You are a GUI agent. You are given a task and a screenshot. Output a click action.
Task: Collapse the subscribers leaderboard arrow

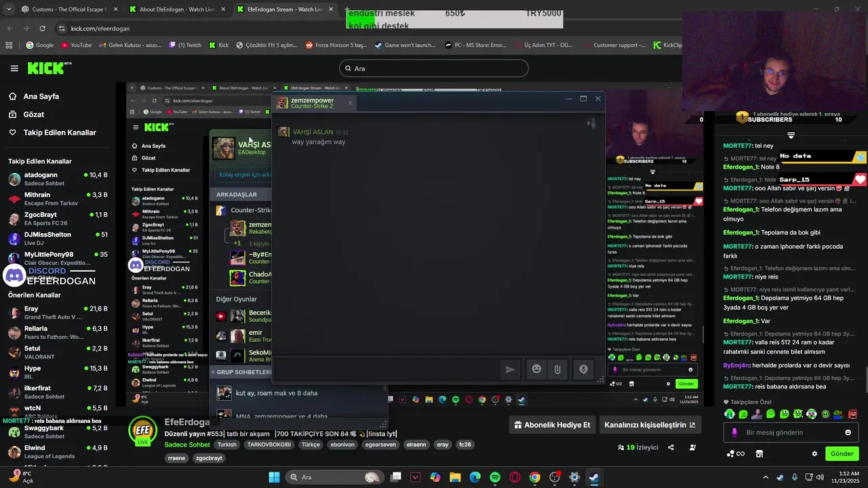[791, 136]
